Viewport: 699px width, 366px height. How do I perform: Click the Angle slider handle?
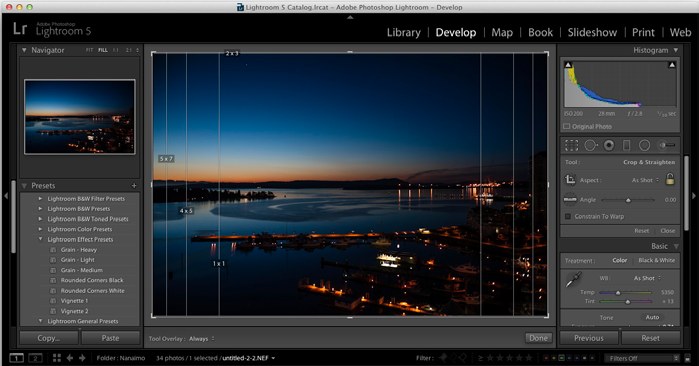(628, 200)
